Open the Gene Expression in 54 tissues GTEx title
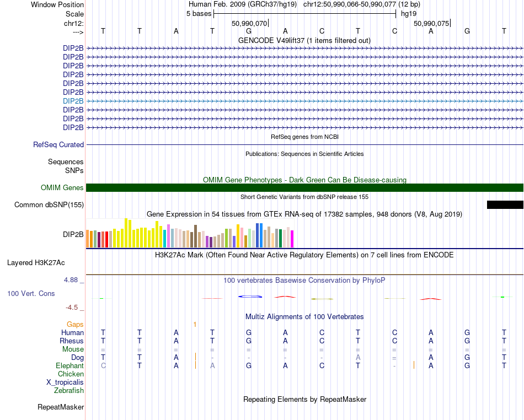524x420 pixels. click(x=304, y=214)
